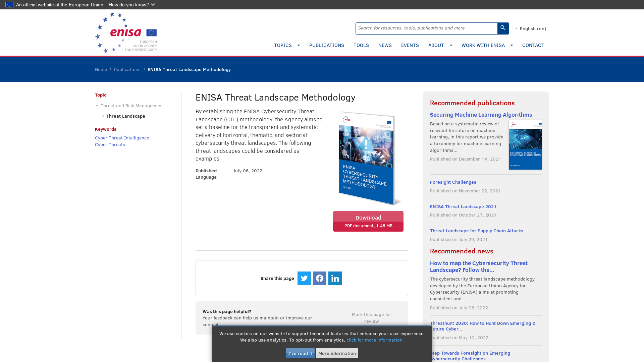The height and width of the screenshot is (362, 644).
Task: Click inside the search input field
Action: [426, 28]
